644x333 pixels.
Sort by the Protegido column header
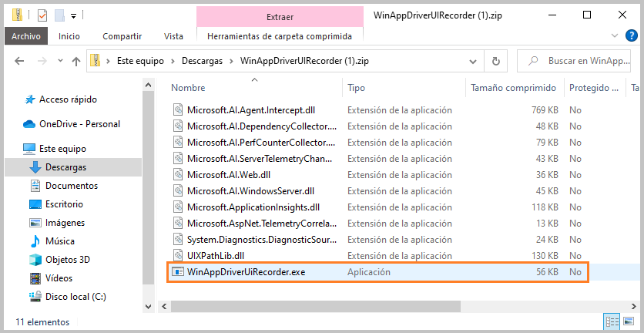pos(594,88)
